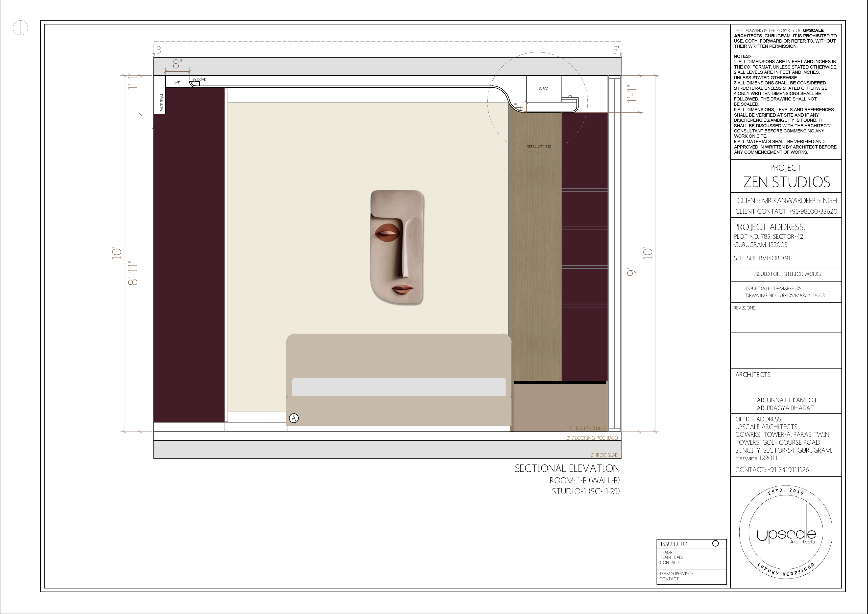Select AR. PRAGYA BHARATI name
The width and height of the screenshot is (868, 614).
[786, 408]
